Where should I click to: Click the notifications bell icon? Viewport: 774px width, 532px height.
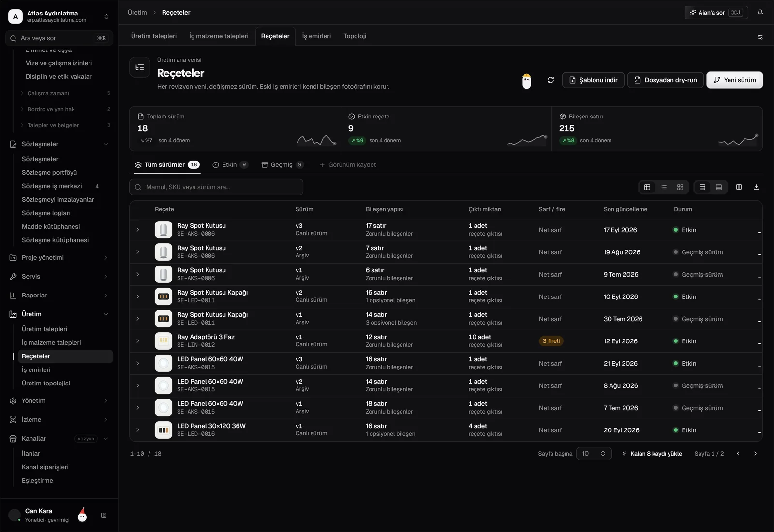point(760,13)
